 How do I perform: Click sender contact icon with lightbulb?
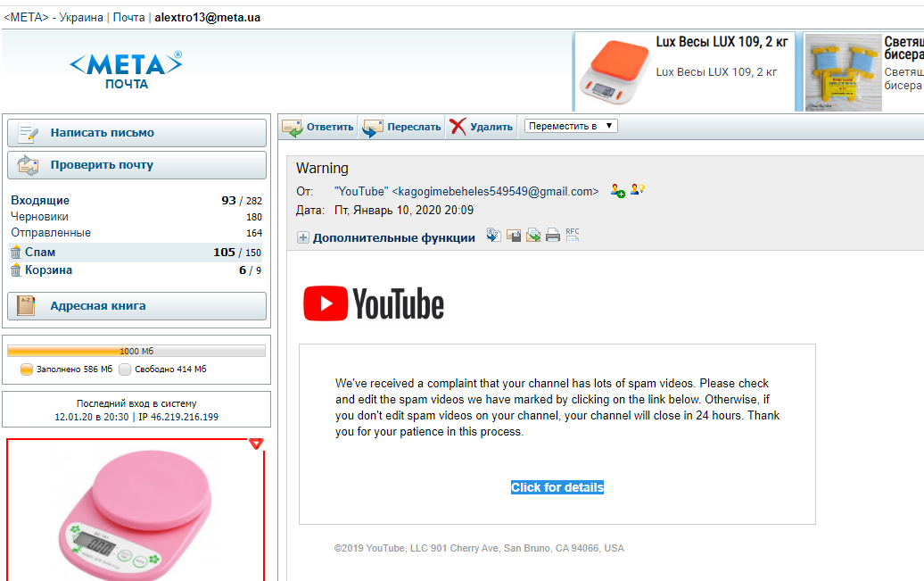[638, 190]
